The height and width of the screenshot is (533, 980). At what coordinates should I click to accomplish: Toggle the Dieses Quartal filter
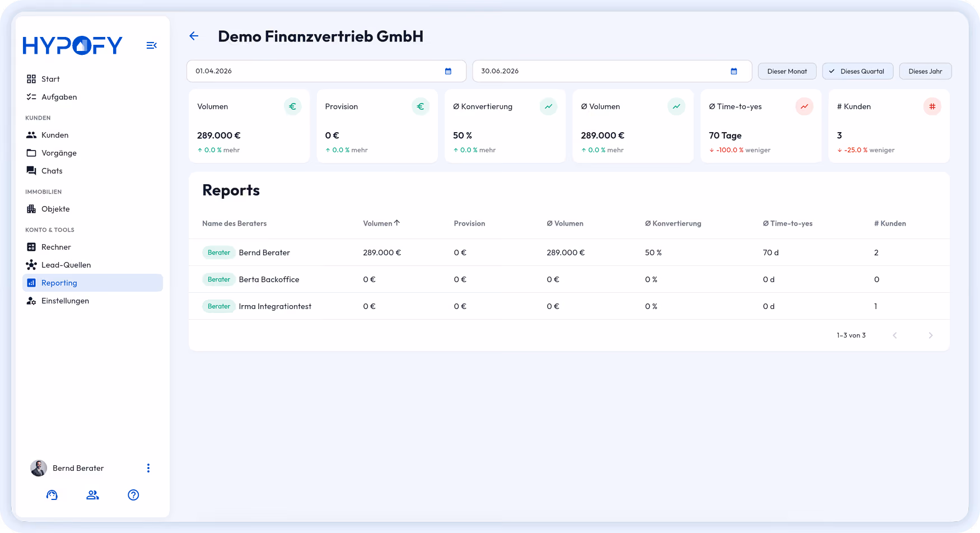(x=857, y=71)
